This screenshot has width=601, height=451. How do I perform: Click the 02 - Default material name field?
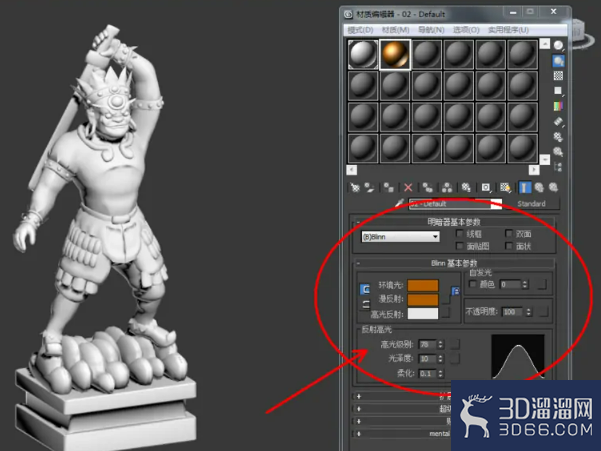(x=455, y=203)
